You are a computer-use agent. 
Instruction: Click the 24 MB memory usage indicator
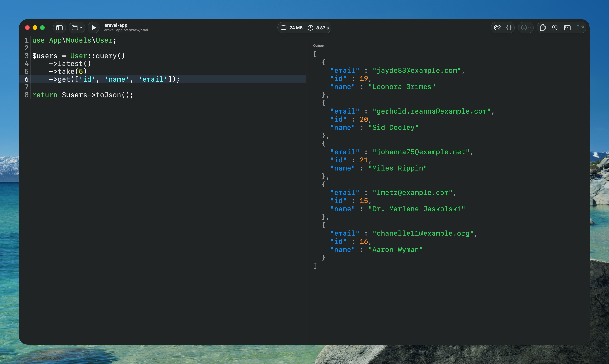(291, 28)
